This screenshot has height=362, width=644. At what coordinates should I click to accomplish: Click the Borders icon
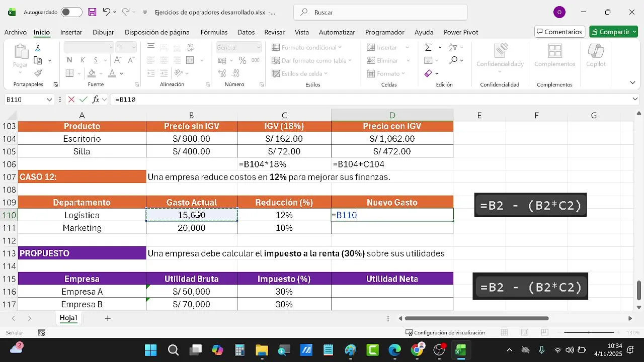[x=70, y=73]
